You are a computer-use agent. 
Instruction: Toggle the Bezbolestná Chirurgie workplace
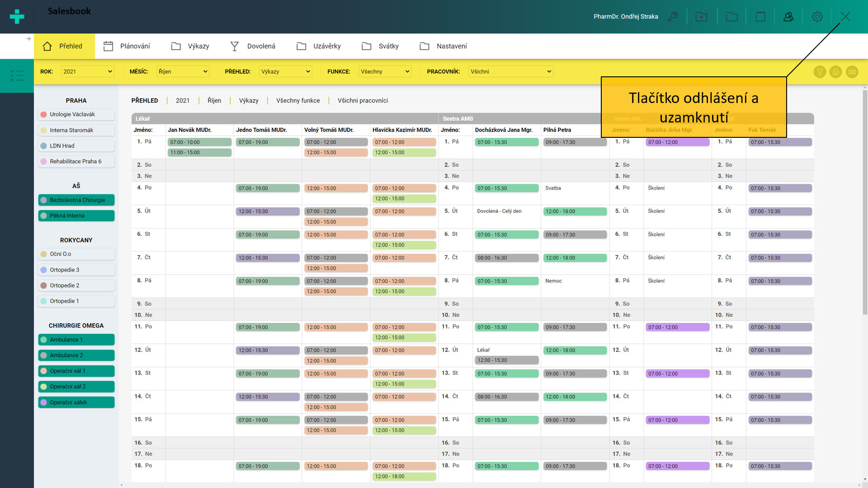[76, 200]
